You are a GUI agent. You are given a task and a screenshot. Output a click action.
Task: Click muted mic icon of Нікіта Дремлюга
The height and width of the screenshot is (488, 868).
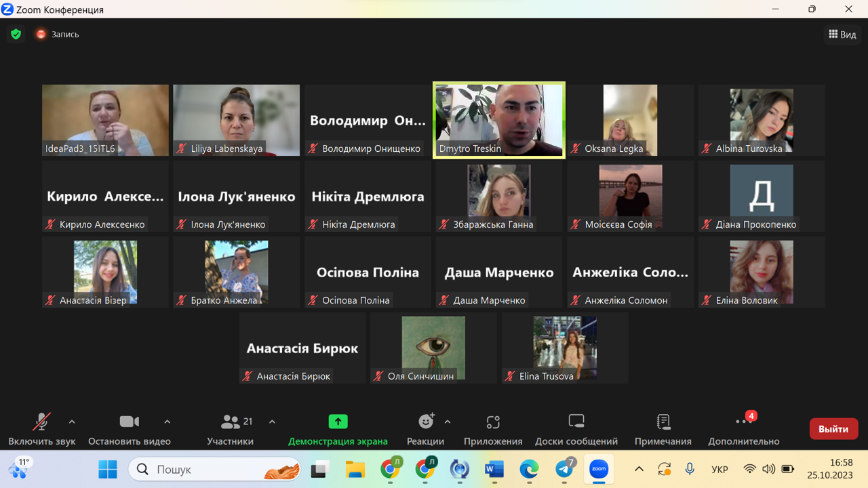[x=313, y=224]
